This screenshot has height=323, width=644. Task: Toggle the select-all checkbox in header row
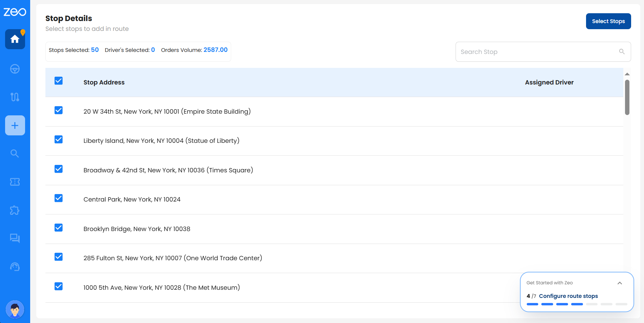[59, 81]
